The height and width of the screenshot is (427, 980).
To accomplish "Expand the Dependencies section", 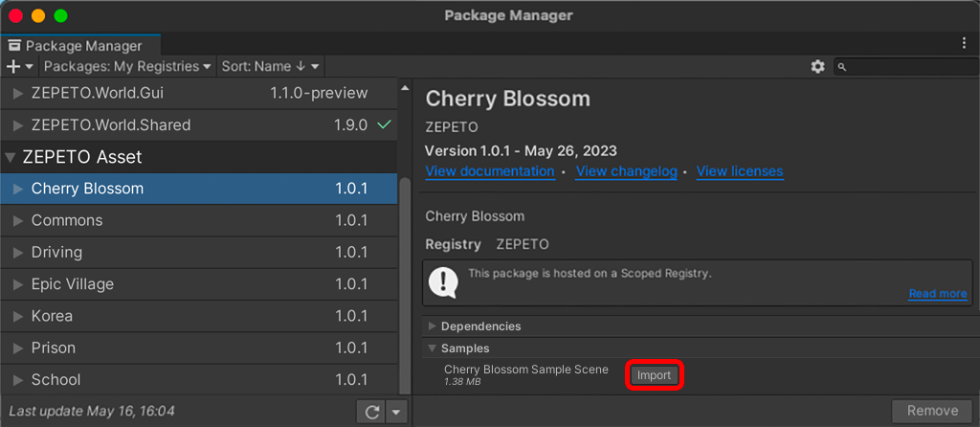I will 432,326.
